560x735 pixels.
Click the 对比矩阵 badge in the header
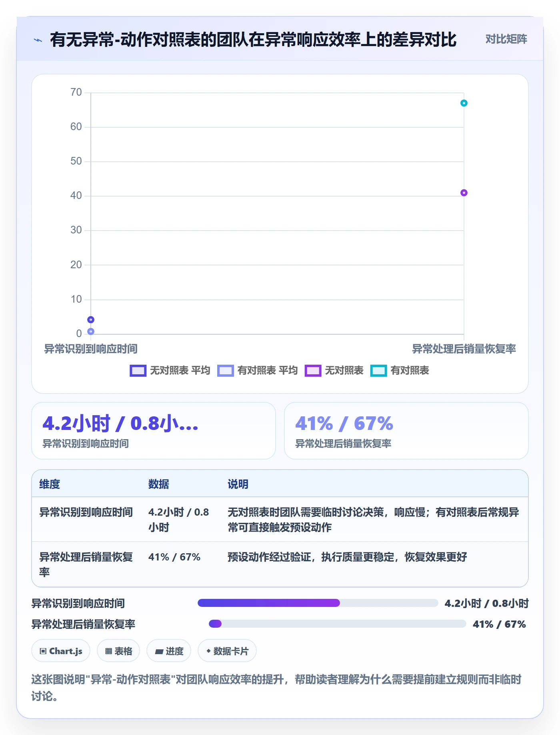(506, 39)
